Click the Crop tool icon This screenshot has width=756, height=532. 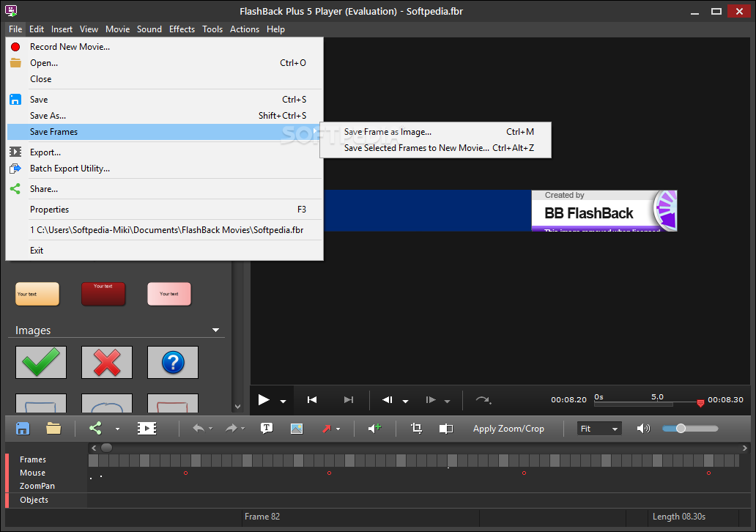[x=416, y=428]
